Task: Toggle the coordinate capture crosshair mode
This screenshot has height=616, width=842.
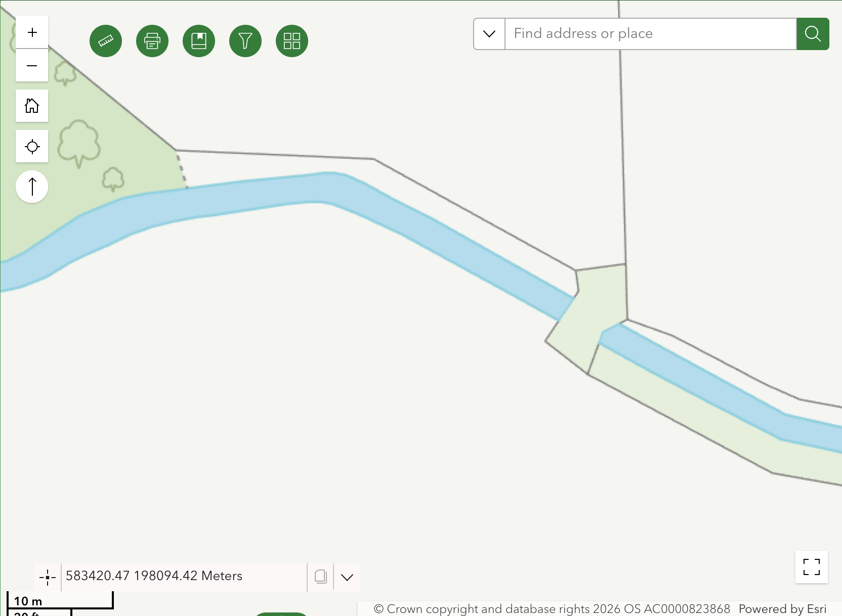Action: (x=48, y=577)
